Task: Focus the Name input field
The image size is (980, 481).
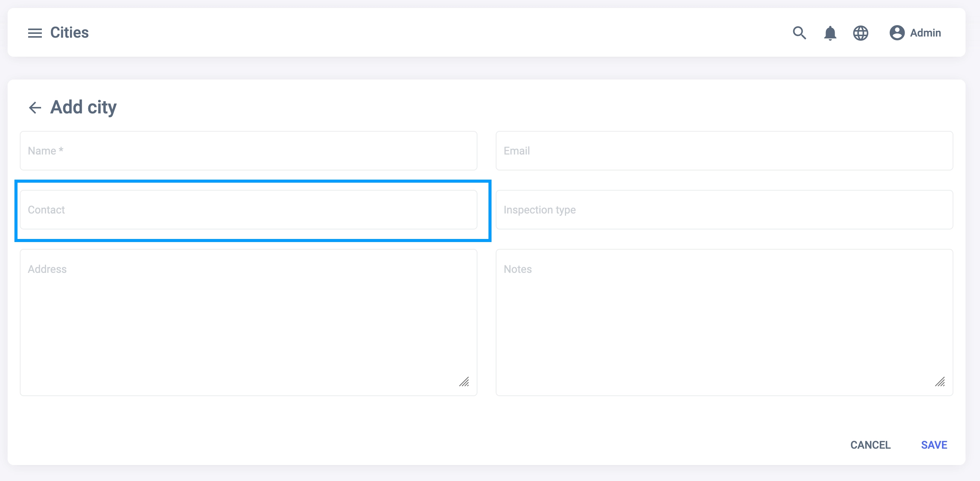Action: (x=248, y=151)
